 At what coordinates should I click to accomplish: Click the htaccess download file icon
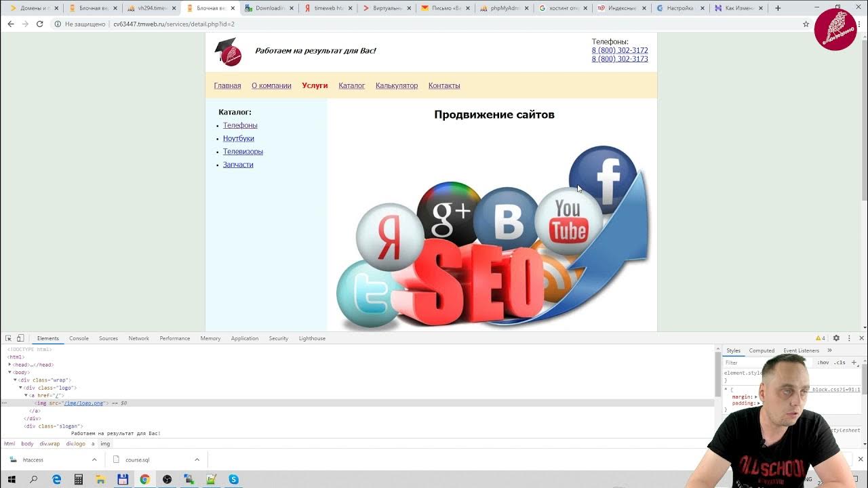[13, 460]
